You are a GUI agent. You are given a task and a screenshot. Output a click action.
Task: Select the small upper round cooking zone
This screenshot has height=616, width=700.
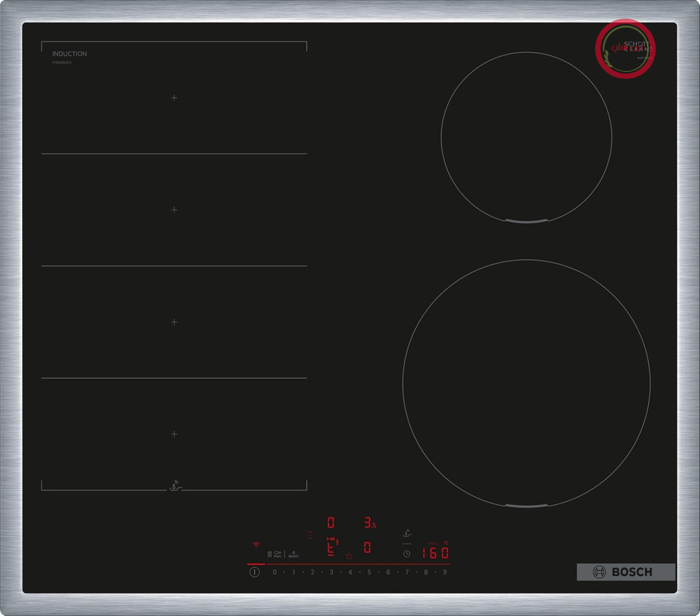pyautogui.click(x=526, y=137)
